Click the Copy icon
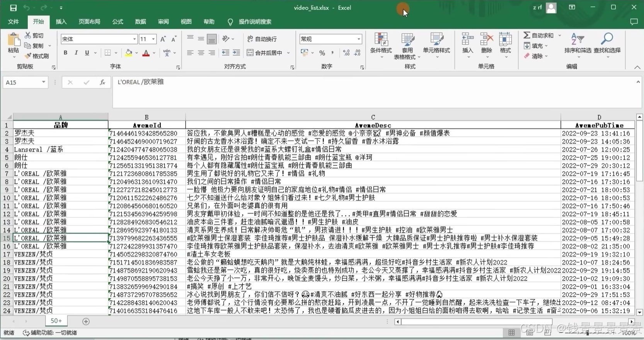This screenshot has width=644, height=340. click(x=28, y=46)
